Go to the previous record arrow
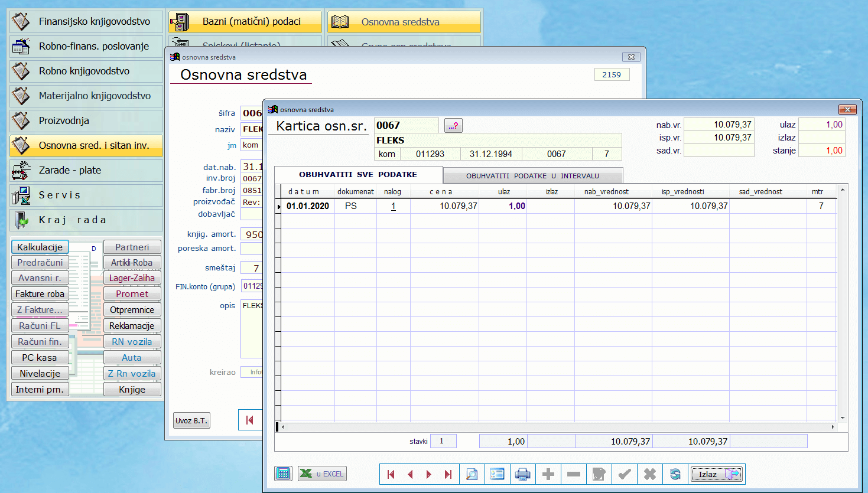The height and width of the screenshot is (493, 868). click(x=410, y=474)
